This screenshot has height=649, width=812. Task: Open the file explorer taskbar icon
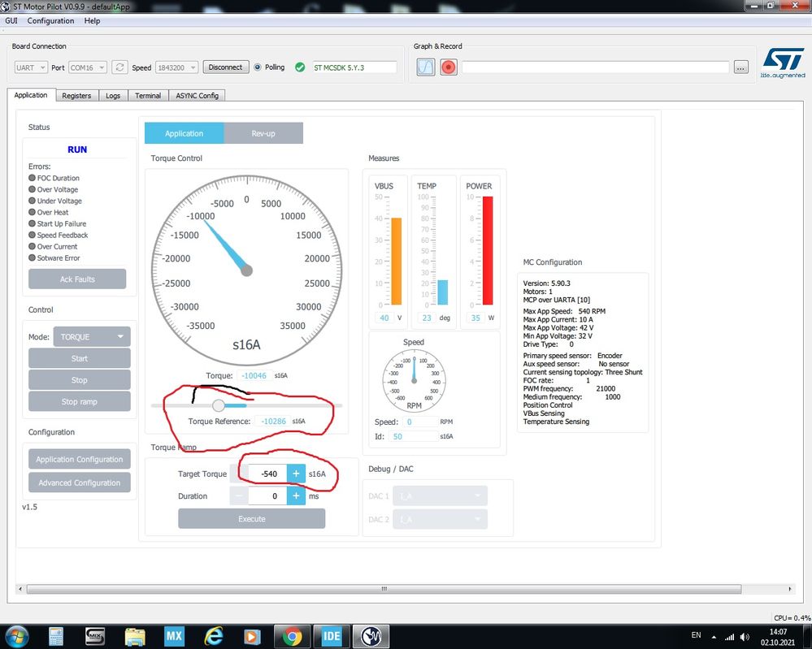tap(135, 637)
